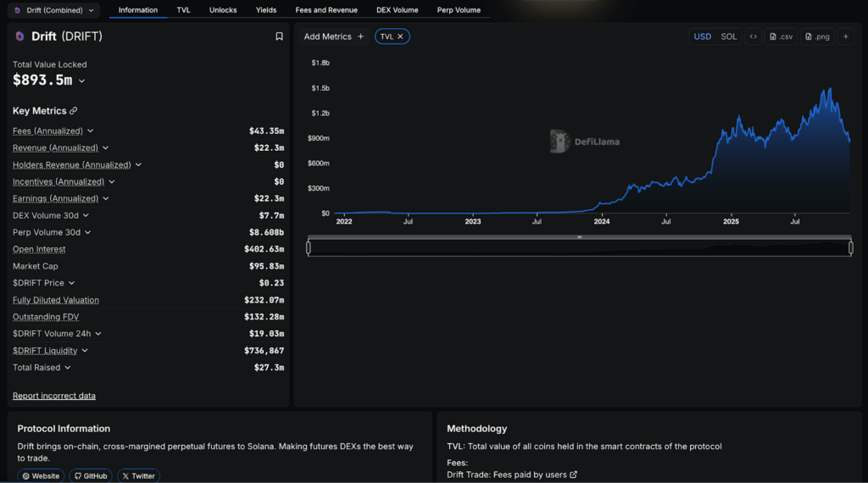Image resolution: width=868 pixels, height=483 pixels.
Task: Click the $402.63m open interest value
Action: (264, 249)
